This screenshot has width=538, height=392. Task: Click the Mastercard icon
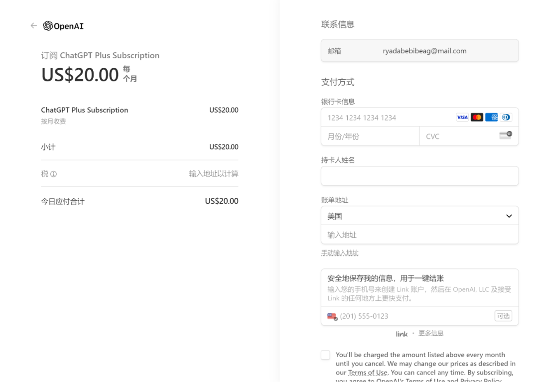coord(477,118)
